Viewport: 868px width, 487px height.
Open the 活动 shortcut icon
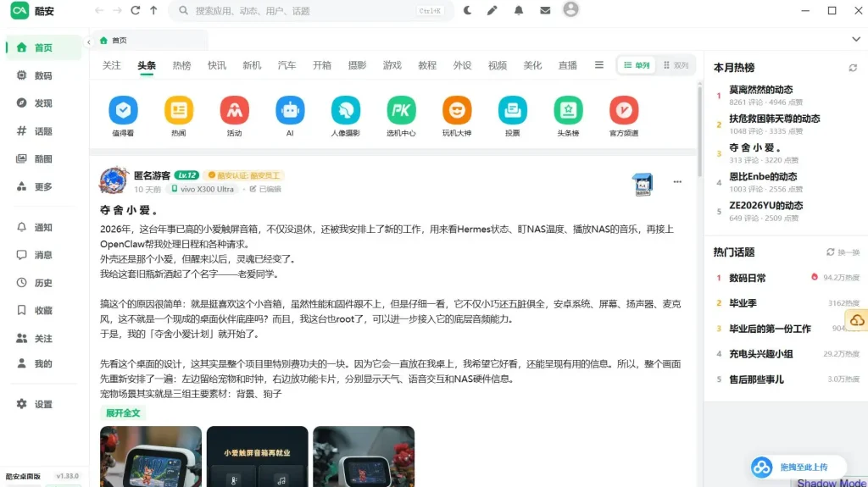point(234,110)
